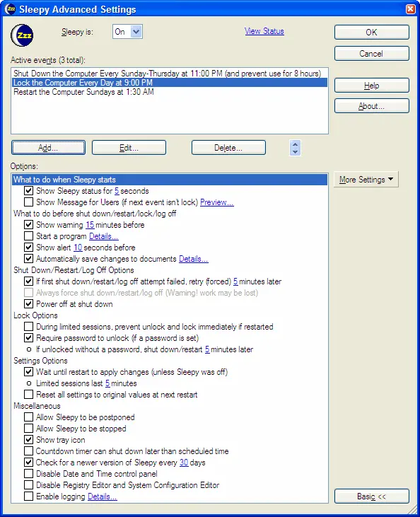Viewport: 420px width, 517px height.
Task: Toggle Check for a newer version checkbox
Action: click(29, 463)
